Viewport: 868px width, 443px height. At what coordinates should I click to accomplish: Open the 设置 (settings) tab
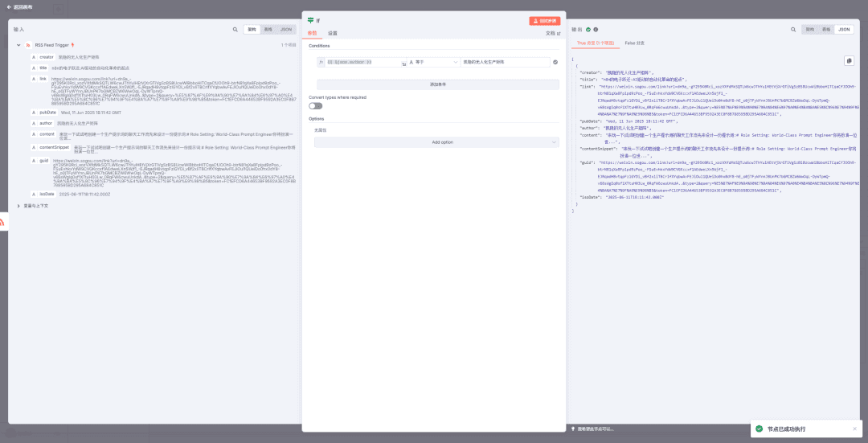(333, 33)
